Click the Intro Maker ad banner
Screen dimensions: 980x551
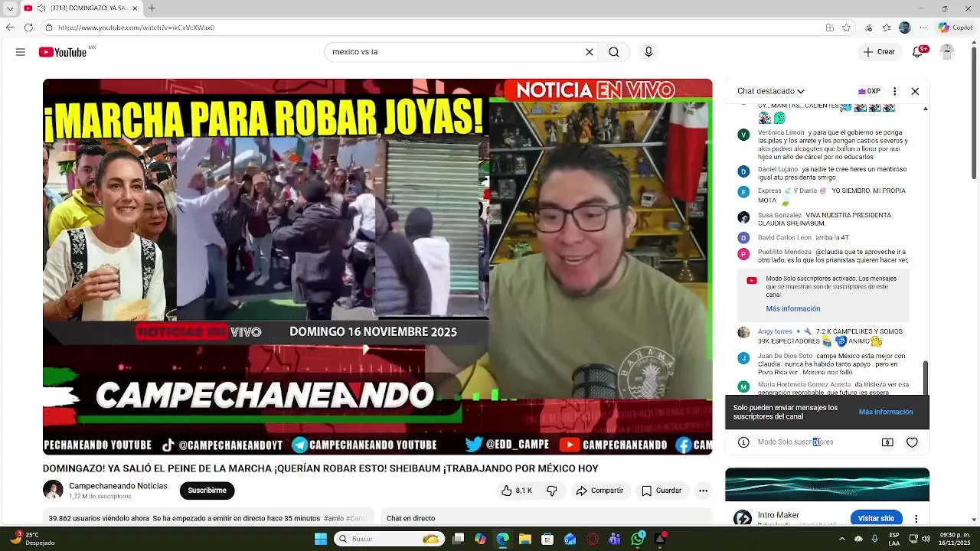[x=827, y=485]
